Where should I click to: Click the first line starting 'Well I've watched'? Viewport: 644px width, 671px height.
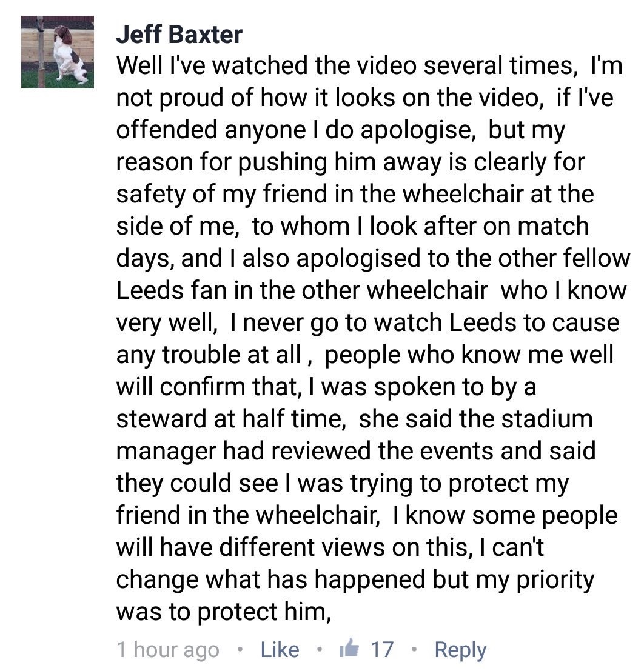(x=369, y=66)
